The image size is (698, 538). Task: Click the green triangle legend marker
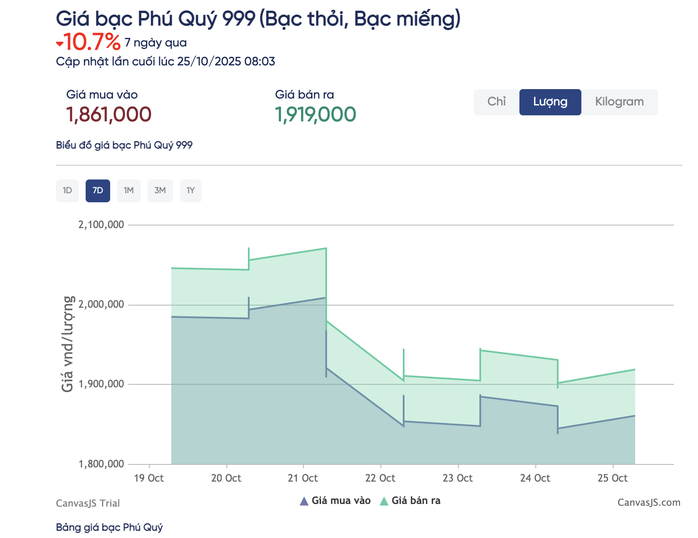tap(384, 500)
